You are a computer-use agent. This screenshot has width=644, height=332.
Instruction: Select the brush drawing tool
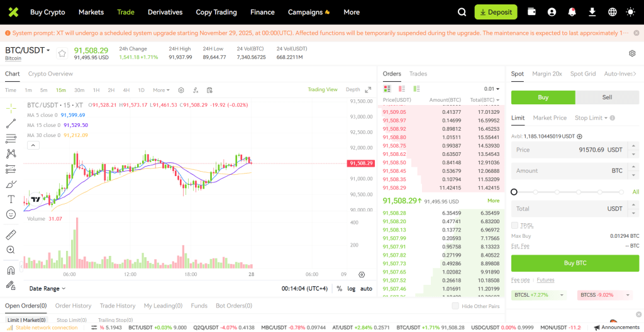click(11, 184)
